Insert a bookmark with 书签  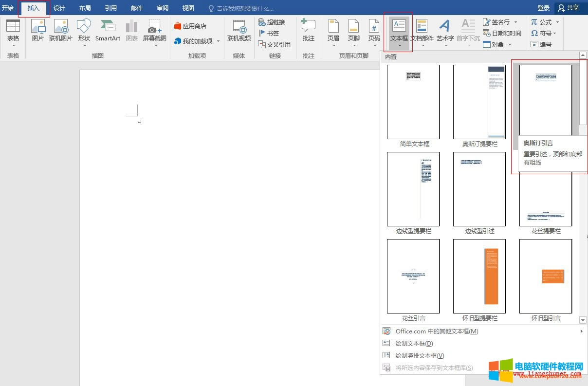[x=271, y=33]
